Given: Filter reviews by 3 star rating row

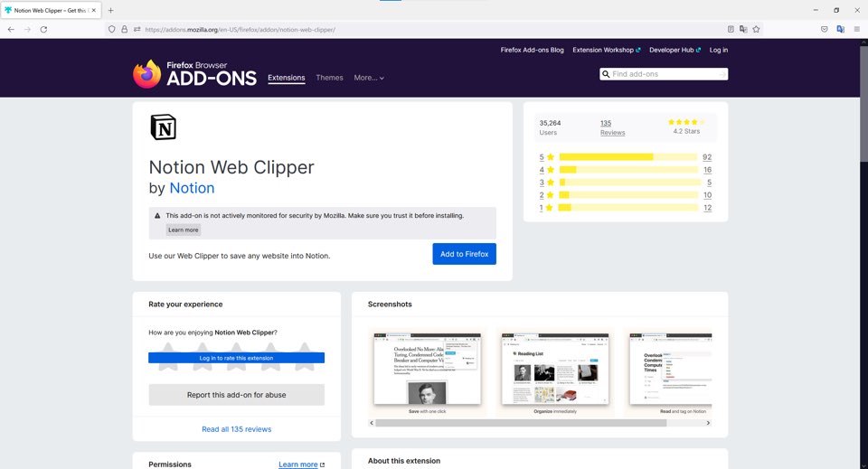Looking at the screenshot, I should coord(626,183).
